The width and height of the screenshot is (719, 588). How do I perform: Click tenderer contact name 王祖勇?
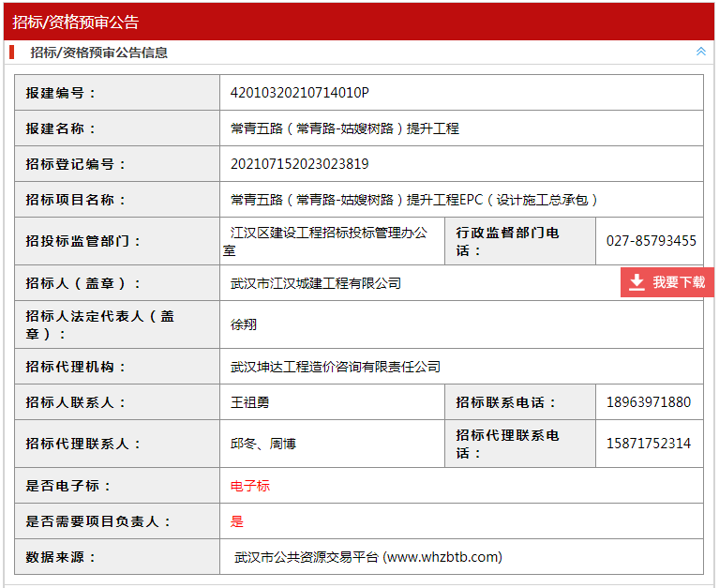250,402
